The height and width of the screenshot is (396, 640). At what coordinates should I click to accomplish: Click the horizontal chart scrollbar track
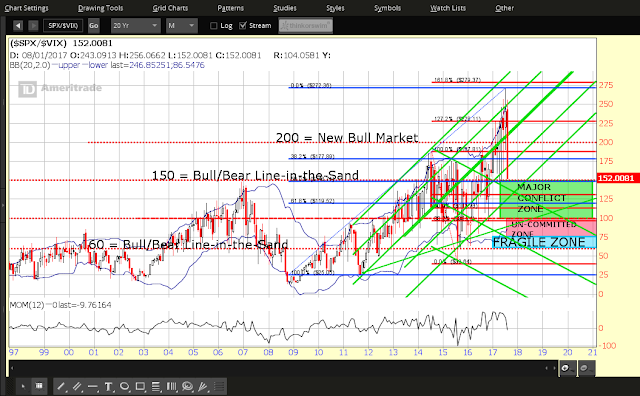(x=284, y=368)
